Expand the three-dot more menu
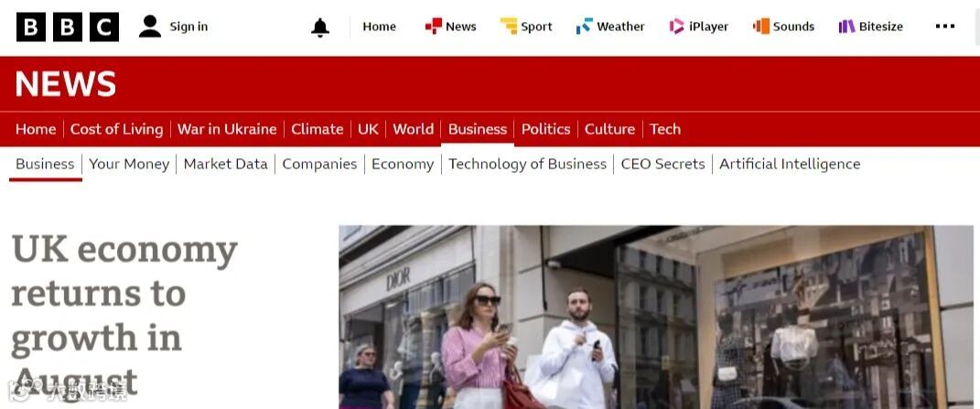 tap(945, 27)
